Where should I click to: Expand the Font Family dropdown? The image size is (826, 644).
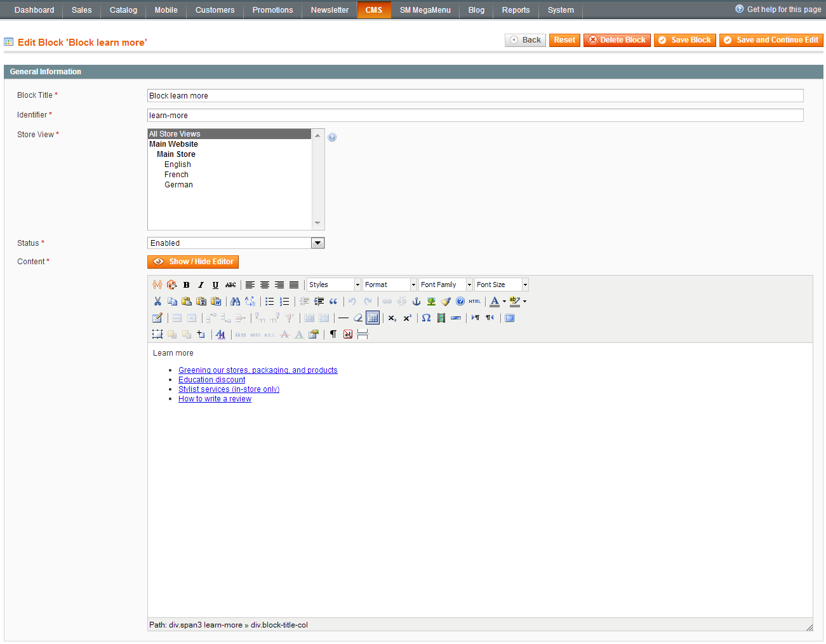(x=446, y=285)
